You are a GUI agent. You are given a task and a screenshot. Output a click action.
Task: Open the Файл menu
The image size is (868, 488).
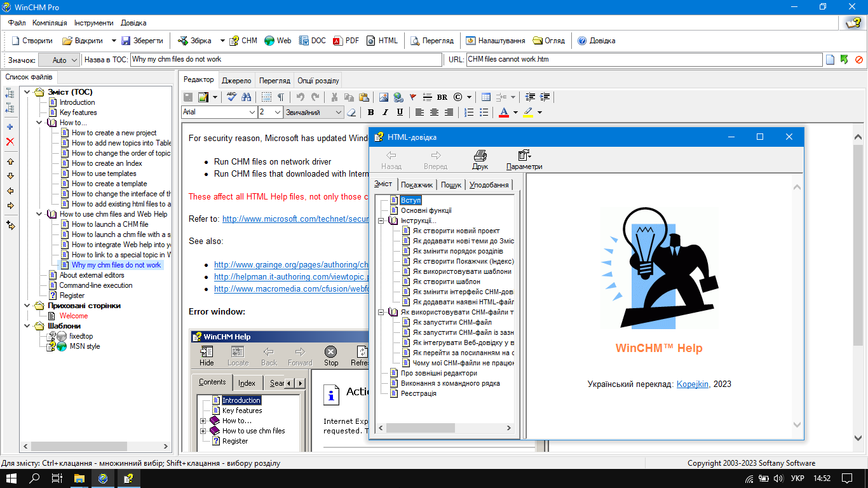pyautogui.click(x=17, y=23)
